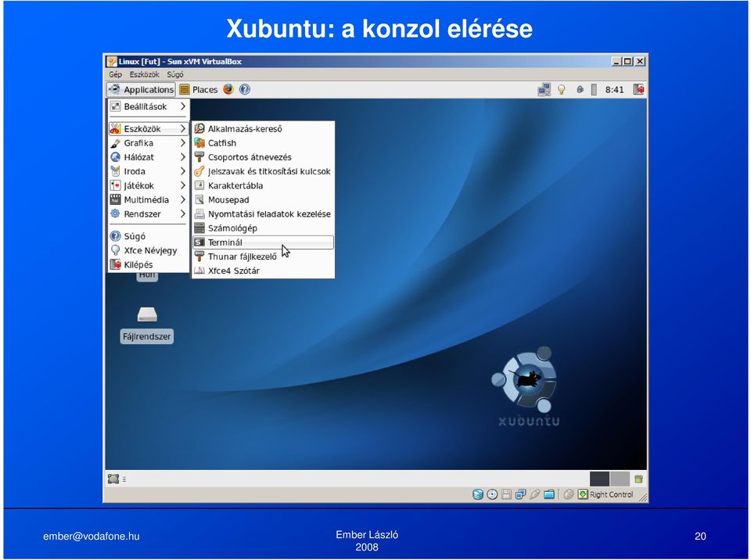751x560 pixels.
Task: Click the ember@vodafone.hu email text
Action: pyautogui.click(x=92, y=536)
